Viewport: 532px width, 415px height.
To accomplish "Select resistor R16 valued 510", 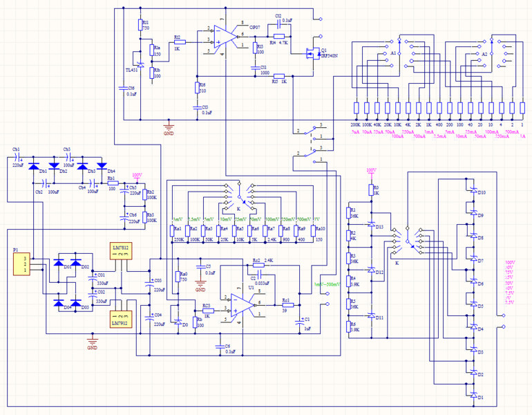I will click(198, 87).
